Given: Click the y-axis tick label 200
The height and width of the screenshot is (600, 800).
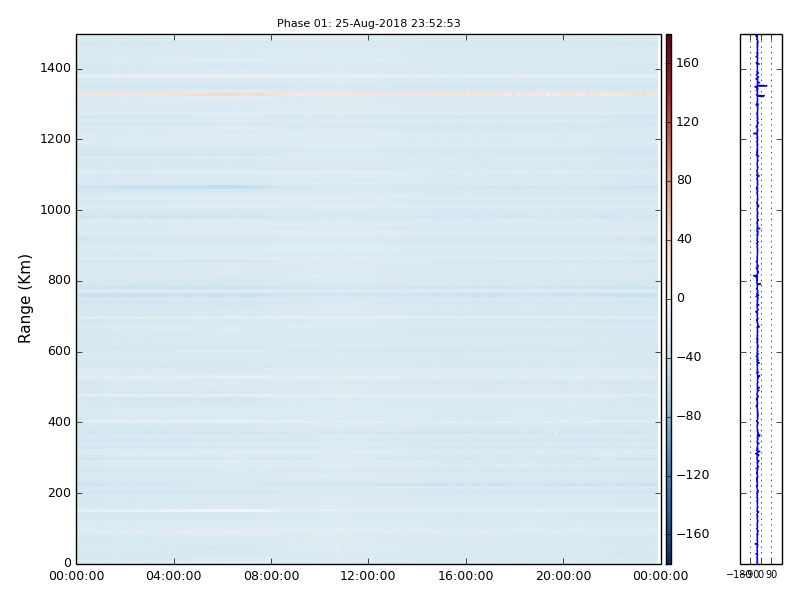Looking at the screenshot, I should [59, 493].
